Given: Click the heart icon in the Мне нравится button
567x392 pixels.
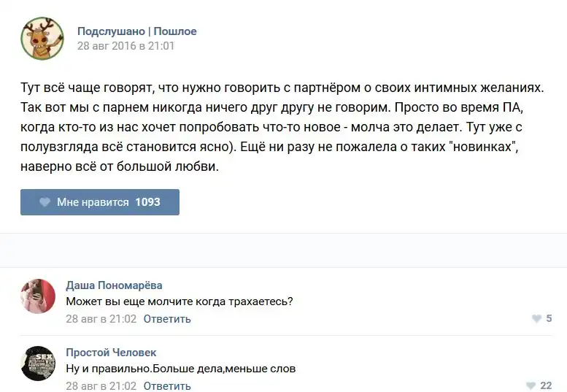Looking at the screenshot, I should tap(45, 202).
